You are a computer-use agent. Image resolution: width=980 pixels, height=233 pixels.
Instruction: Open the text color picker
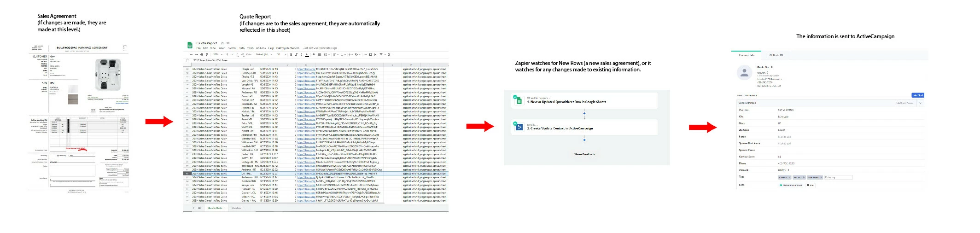point(307,55)
